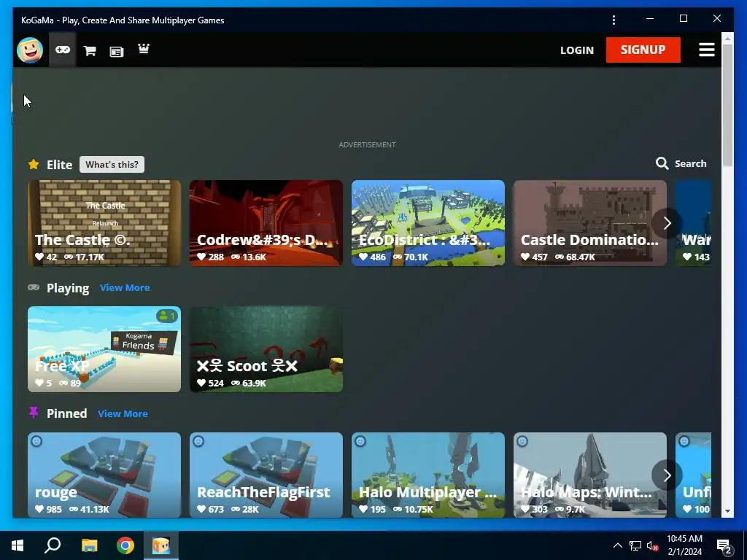747x560 pixels.
Task: Advance the Elite games carousel arrow
Action: (667, 223)
